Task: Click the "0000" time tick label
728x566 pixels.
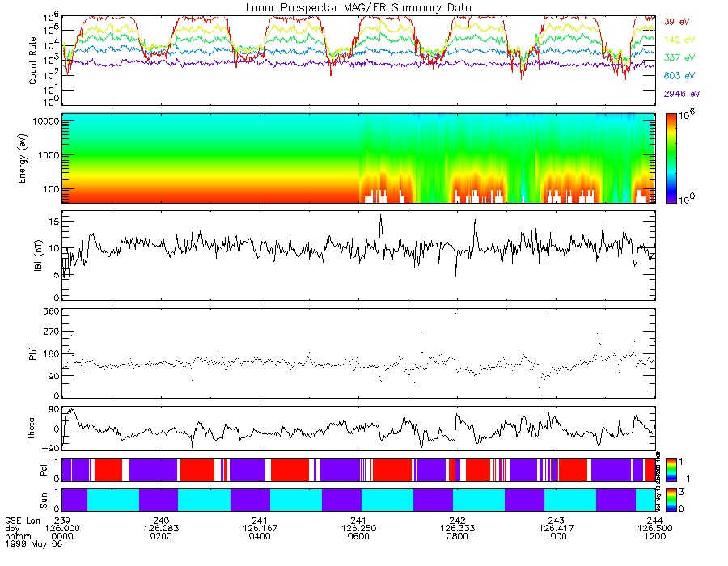Action: tap(62, 536)
